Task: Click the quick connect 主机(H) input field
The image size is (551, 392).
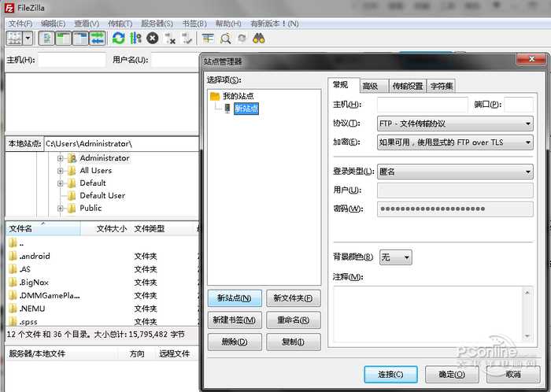Action: [72, 60]
